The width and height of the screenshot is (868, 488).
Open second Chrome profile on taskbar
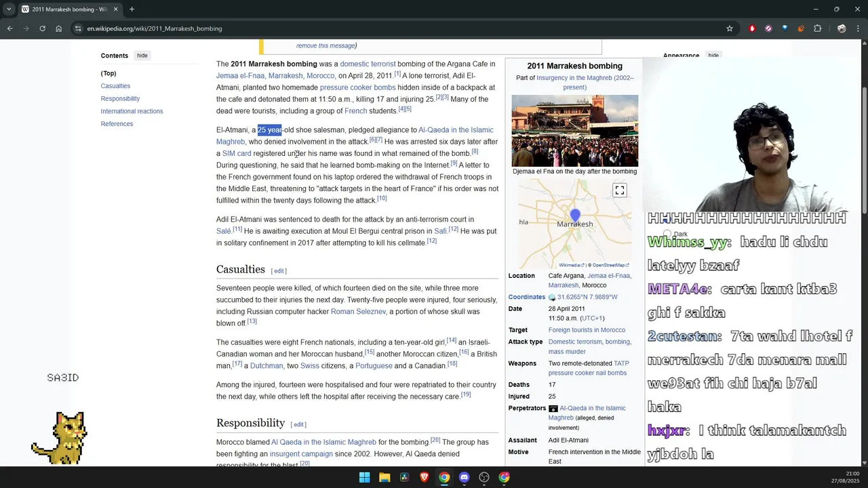point(504,477)
